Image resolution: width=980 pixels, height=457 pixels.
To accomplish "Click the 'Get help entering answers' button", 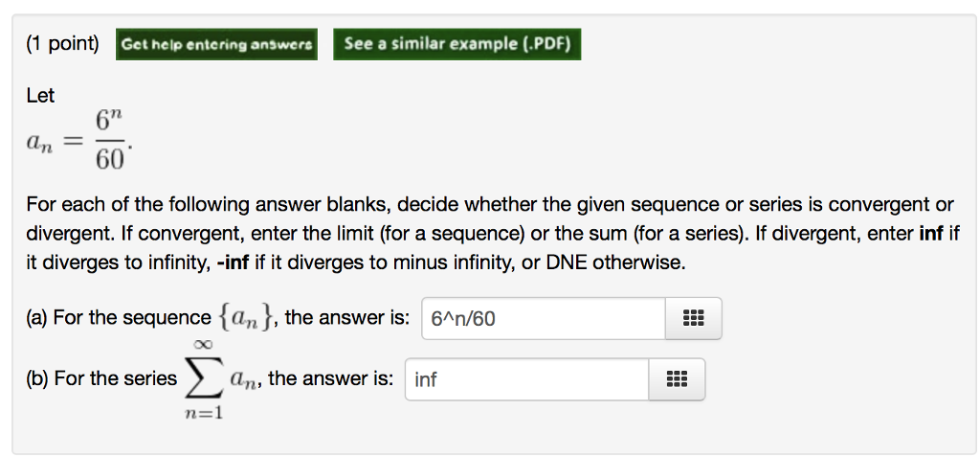I will coord(216,44).
